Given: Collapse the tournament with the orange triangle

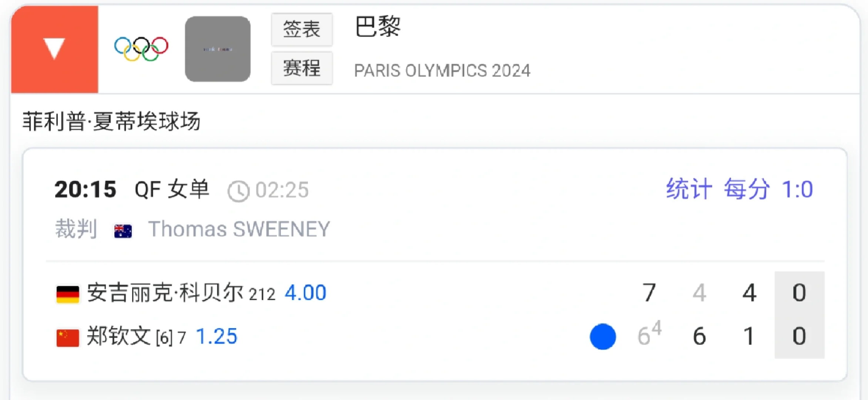Looking at the screenshot, I should pyautogui.click(x=54, y=49).
